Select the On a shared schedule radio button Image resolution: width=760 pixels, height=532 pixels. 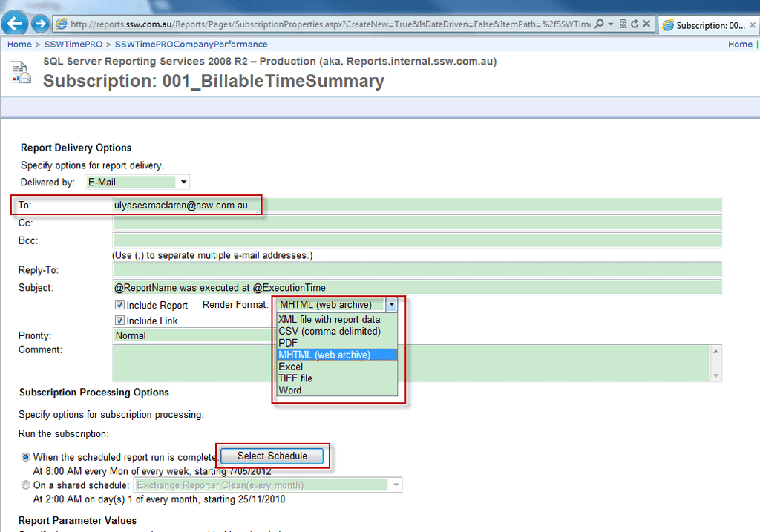26,485
